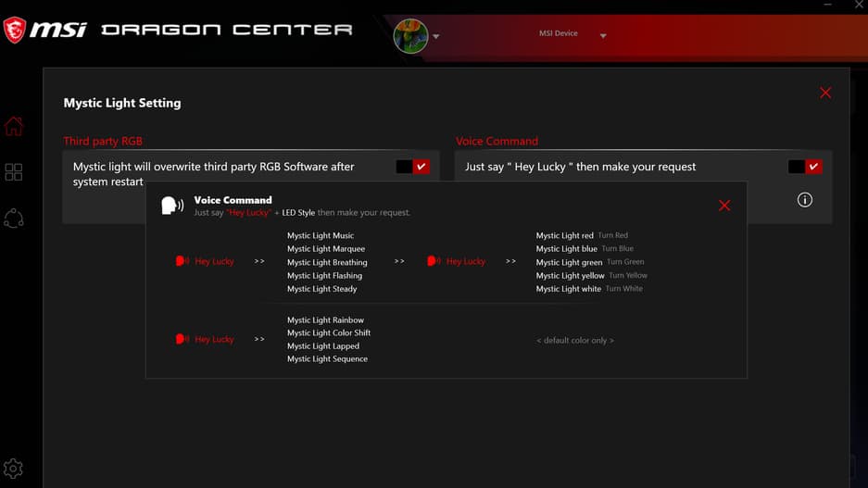Screen dimensions: 868x488
Task: Click 'Mystic Light Music' text
Action: pos(321,235)
